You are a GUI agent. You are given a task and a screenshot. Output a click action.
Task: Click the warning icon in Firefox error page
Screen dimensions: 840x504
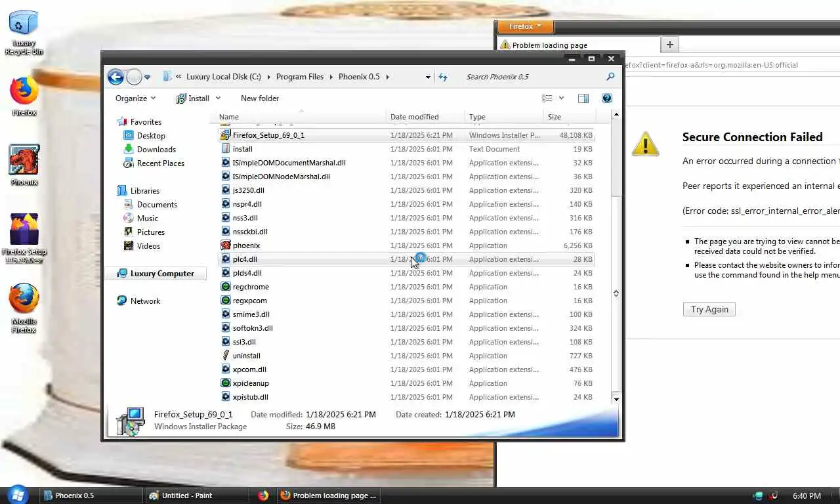coord(645,144)
